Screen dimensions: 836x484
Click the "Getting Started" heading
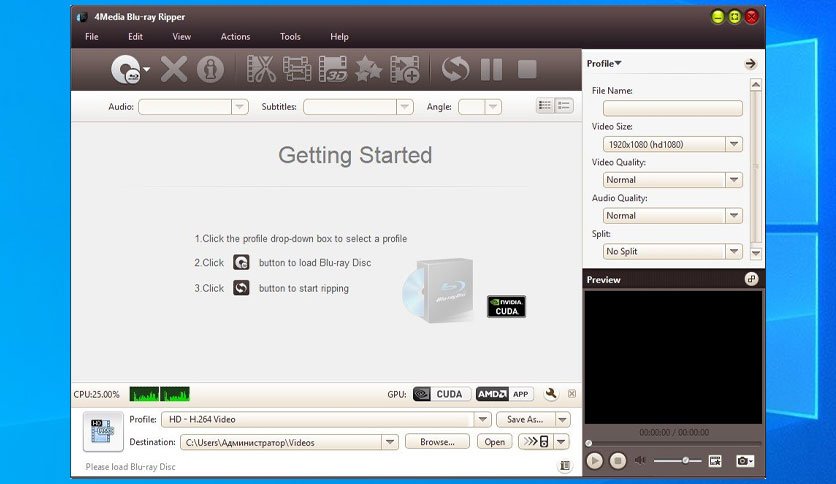355,155
